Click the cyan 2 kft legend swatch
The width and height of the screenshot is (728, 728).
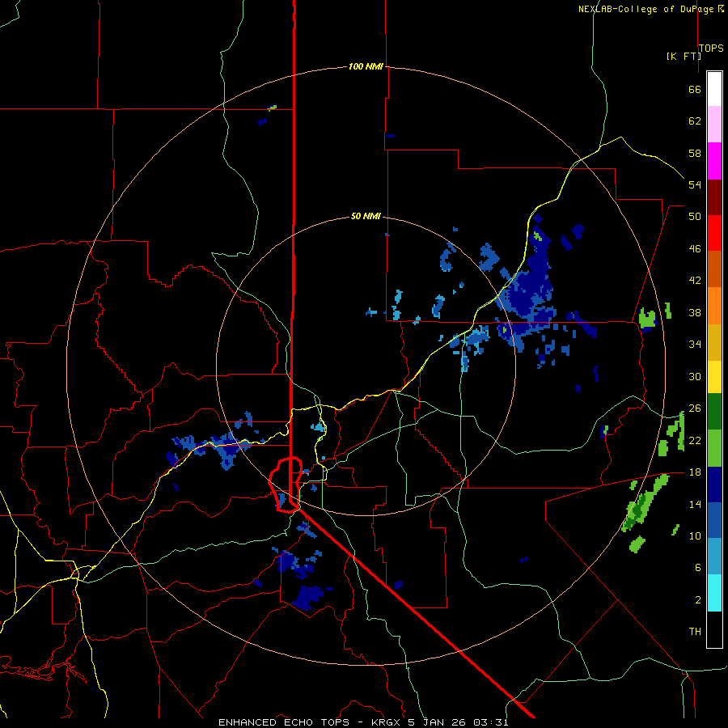(714, 593)
